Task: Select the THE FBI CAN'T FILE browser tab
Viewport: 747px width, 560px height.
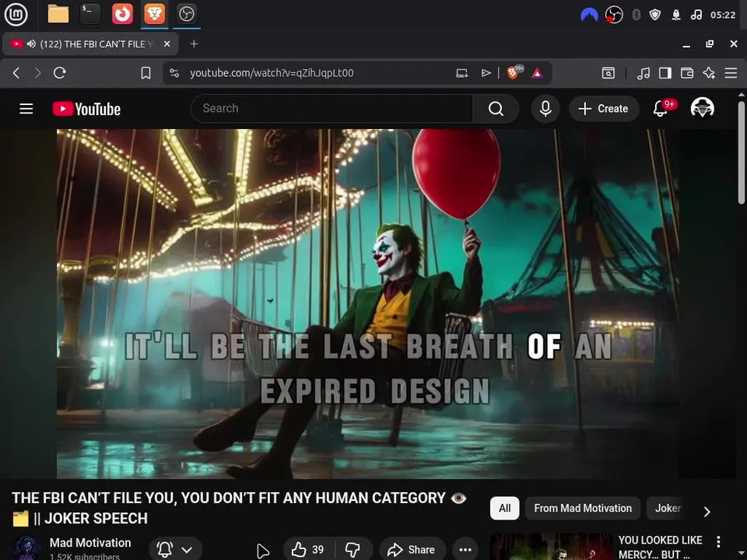Action: coord(90,44)
